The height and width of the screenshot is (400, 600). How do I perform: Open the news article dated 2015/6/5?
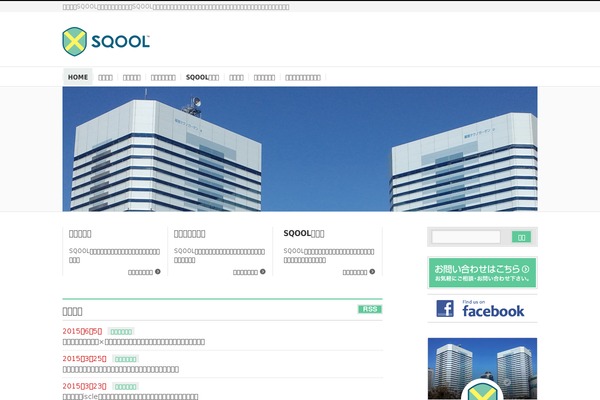[134, 342]
